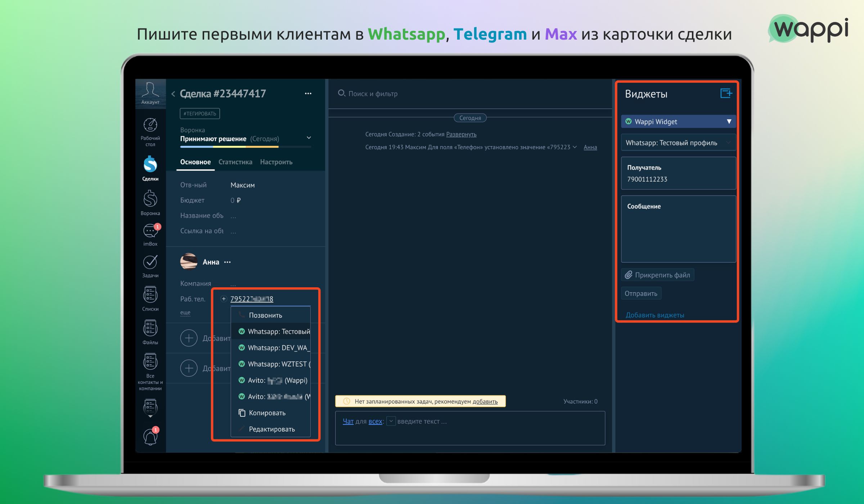
Task: Open three-dot menu next to Анна
Action: point(228,262)
